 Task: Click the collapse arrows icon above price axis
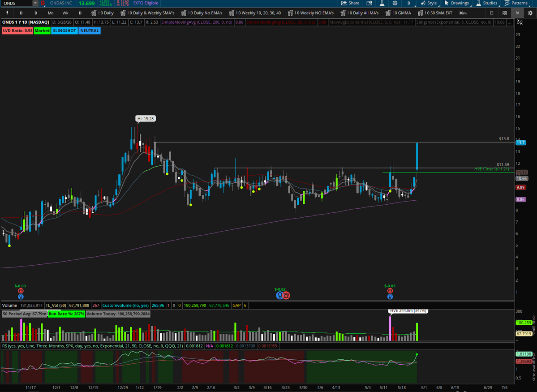pyautogui.click(x=520, y=22)
